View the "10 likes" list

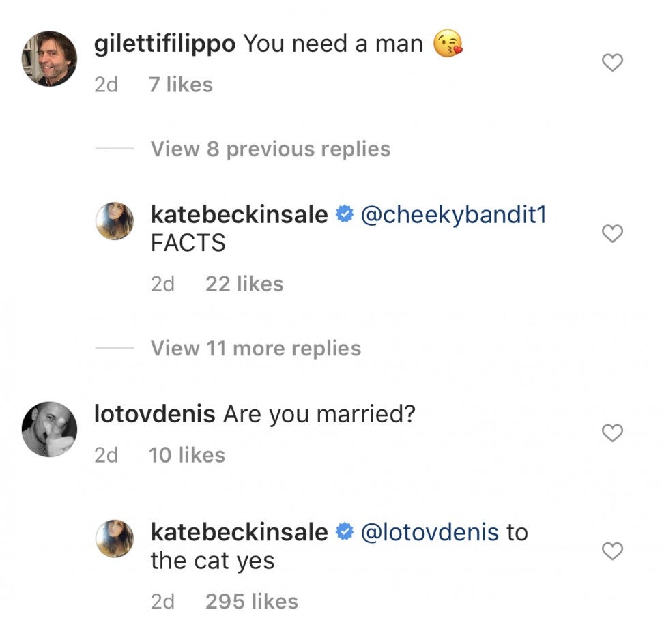tap(186, 454)
